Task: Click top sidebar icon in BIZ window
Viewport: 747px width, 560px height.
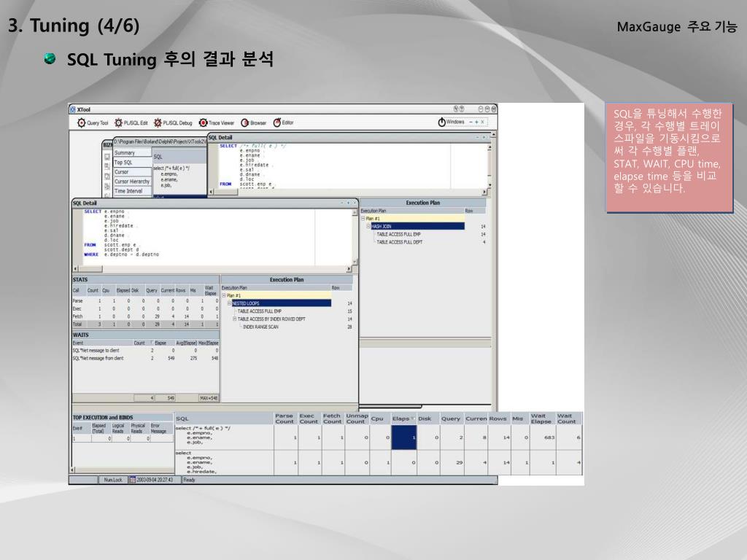Action: click(107, 156)
